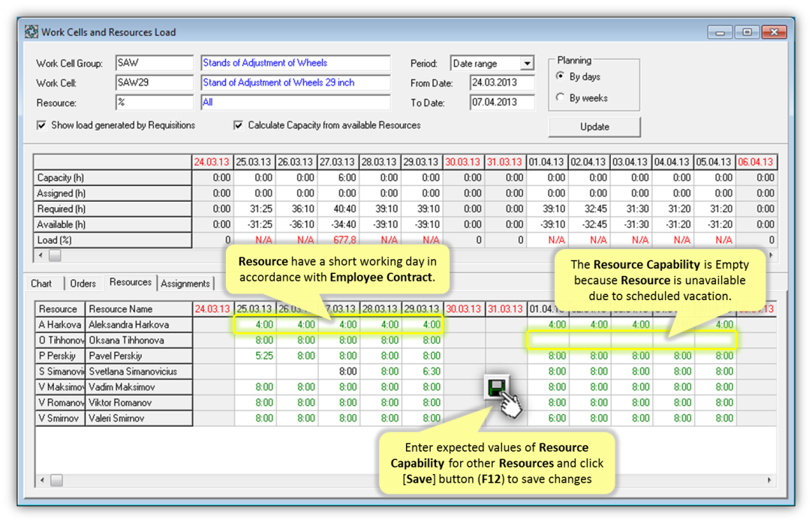812x523 pixels.
Task: Click the 24.03.13 header in the load table
Action: (212, 162)
